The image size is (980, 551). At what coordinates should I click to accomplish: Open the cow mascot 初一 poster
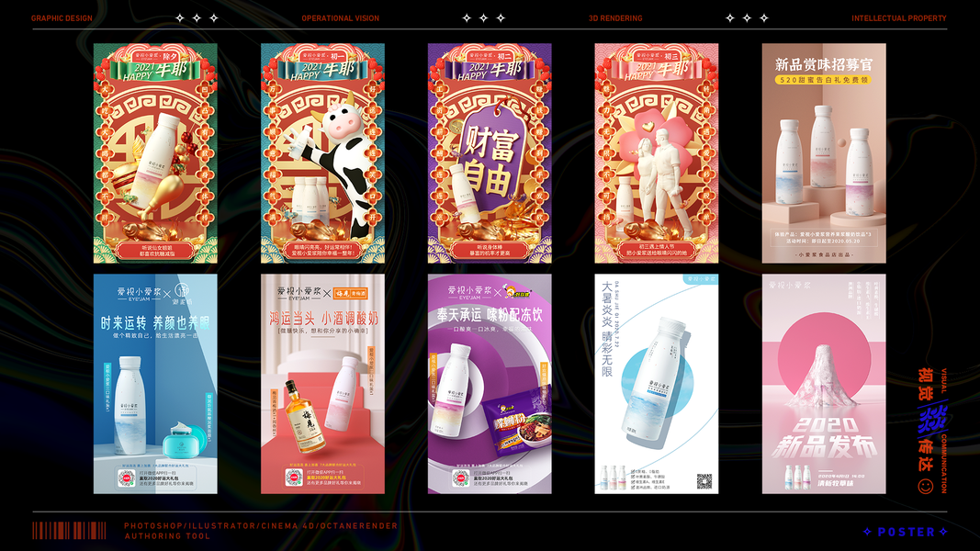tap(322, 153)
